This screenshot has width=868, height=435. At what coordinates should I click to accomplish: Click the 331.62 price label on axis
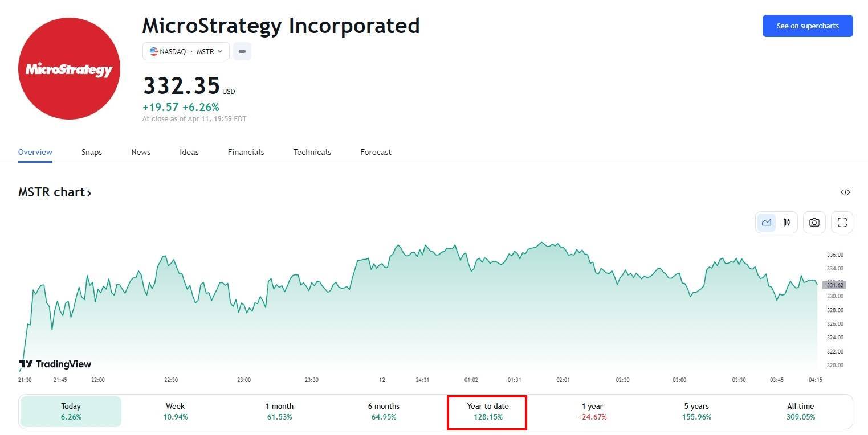[834, 285]
